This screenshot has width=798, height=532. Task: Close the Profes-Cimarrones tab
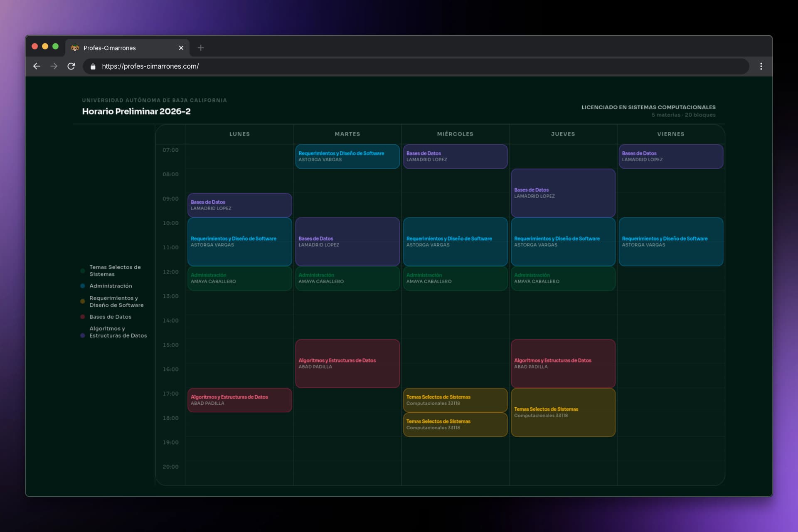[181, 48]
